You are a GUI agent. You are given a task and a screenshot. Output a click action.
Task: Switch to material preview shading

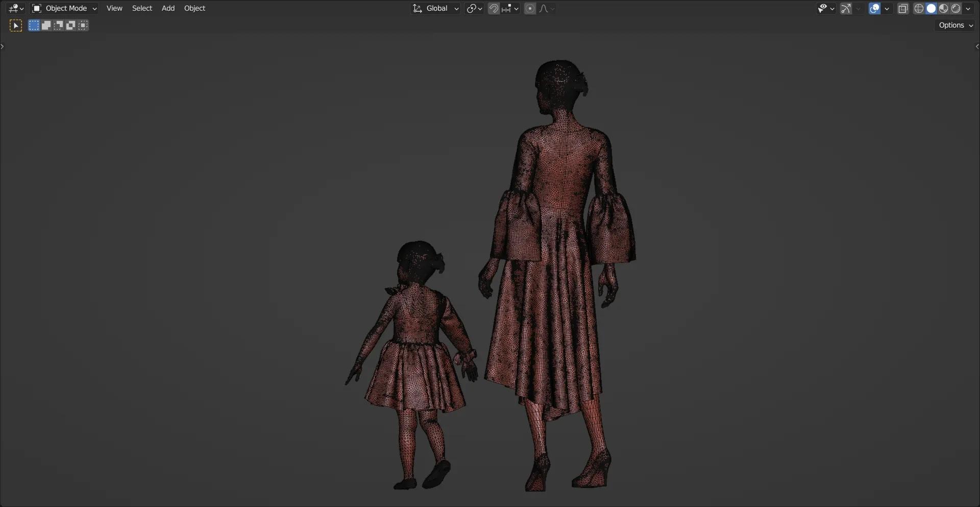[x=943, y=8]
